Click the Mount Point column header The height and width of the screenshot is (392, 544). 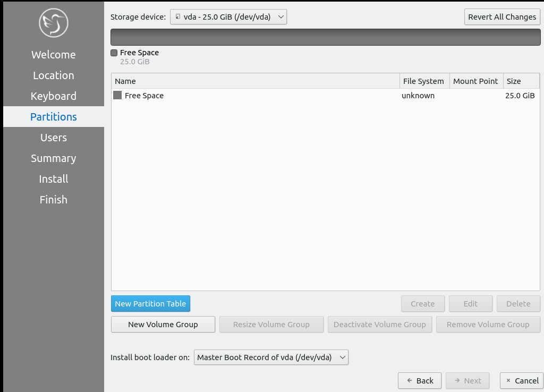click(x=475, y=81)
